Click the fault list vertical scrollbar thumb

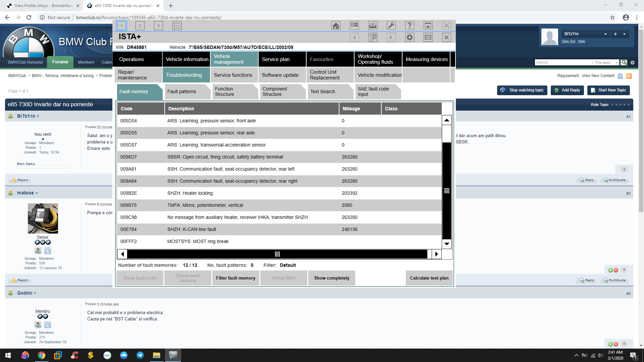pos(446,191)
